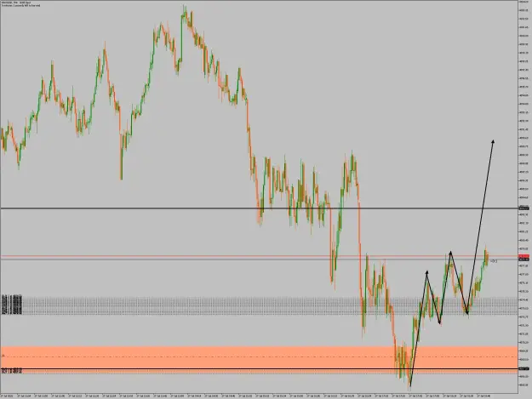Click the symbol title at chart top-left
Viewport: 532px width, 399px height.
click(16, 3)
